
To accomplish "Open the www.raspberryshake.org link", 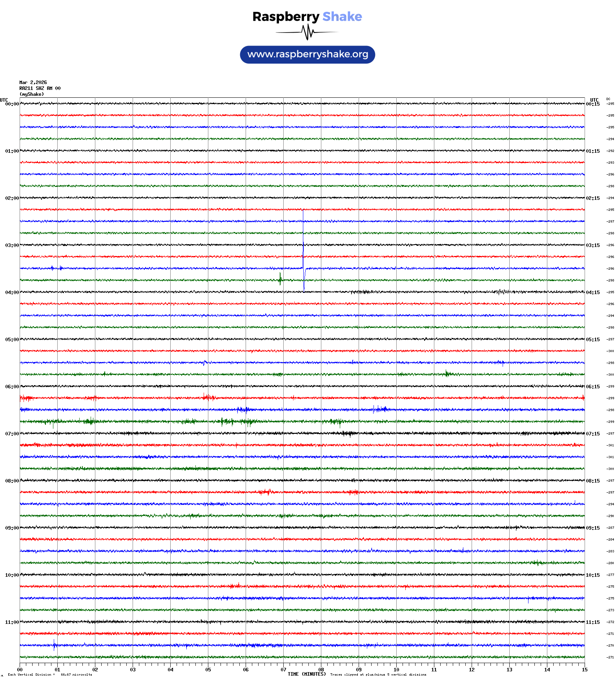I will tap(308, 54).
